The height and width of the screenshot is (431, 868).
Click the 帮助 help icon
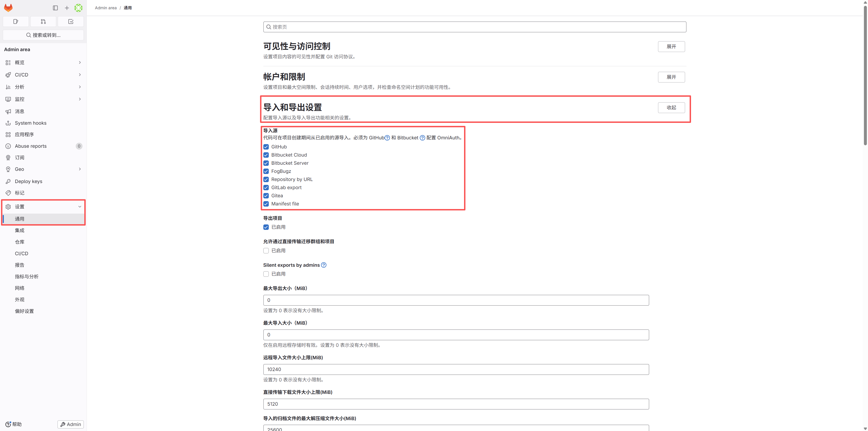click(x=8, y=424)
